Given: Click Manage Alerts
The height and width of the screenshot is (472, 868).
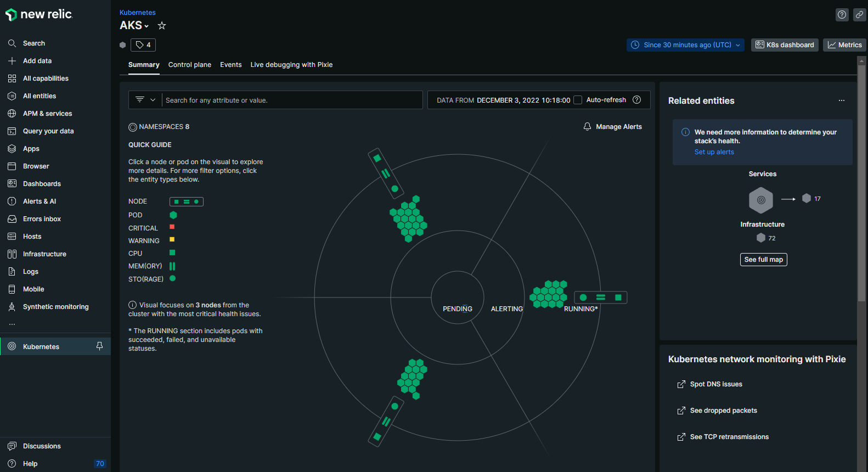Looking at the screenshot, I should (612, 127).
